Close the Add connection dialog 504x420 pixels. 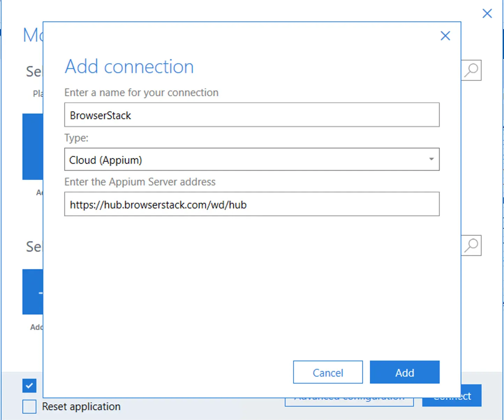445,36
